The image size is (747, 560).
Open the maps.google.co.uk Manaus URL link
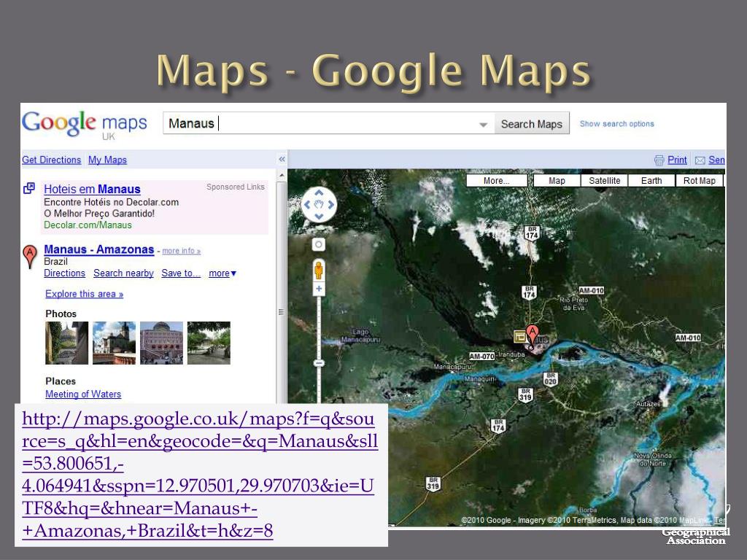click(x=200, y=474)
